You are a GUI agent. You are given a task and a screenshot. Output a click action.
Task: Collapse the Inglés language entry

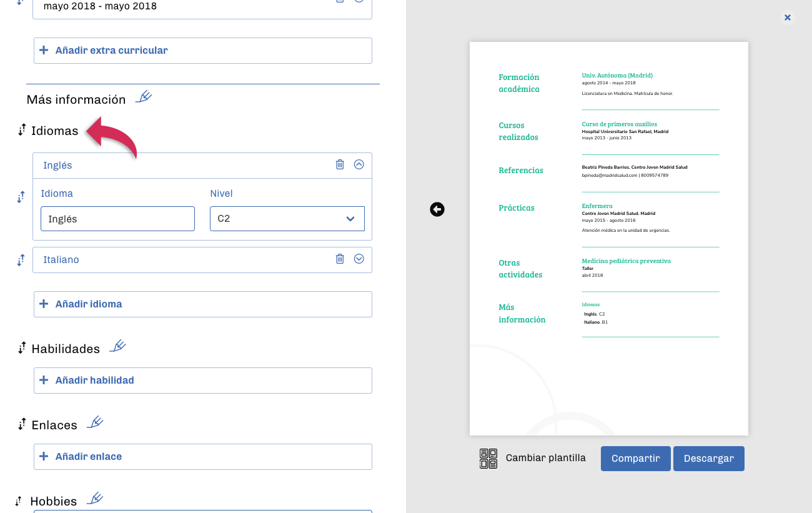[x=359, y=164]
